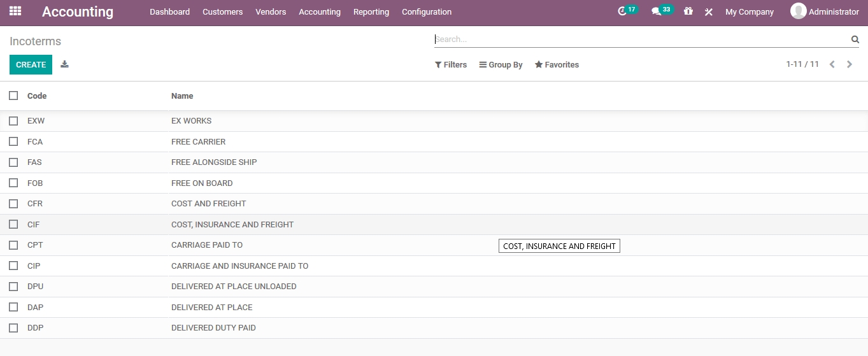This screenshot has height=356, width=868.
Task: Click the CREATE button
Action: point(31,65)
